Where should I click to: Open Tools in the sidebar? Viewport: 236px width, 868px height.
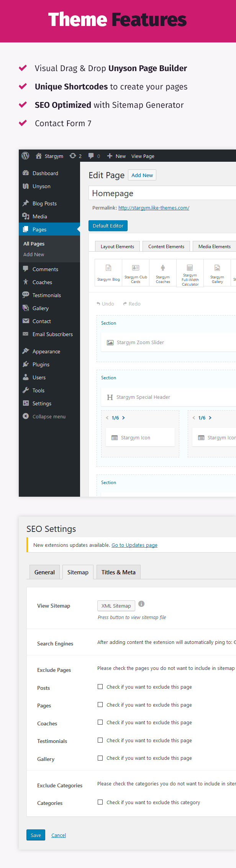[x=49, y=390]
